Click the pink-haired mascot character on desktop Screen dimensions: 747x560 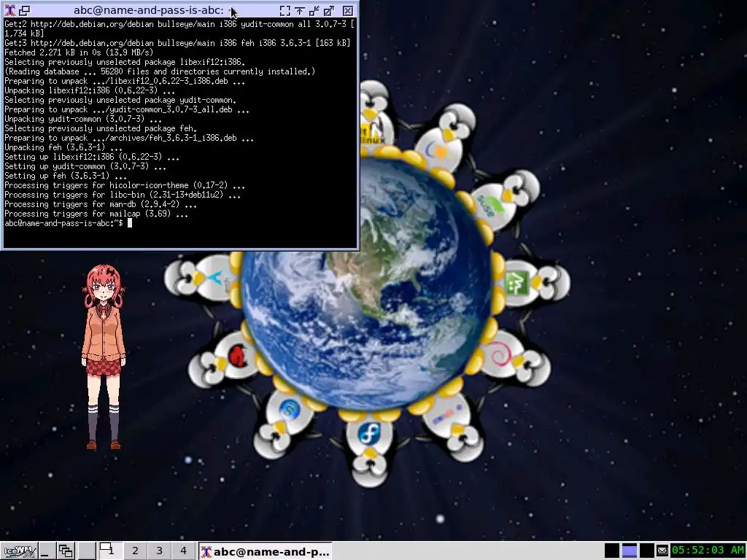pos(103,357)
